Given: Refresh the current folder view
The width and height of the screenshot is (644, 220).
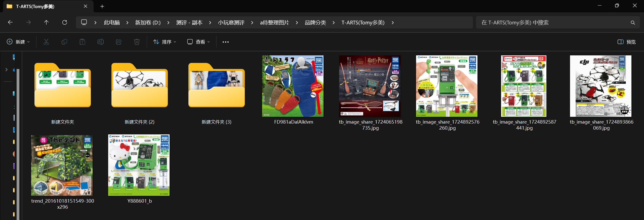Looking at the screenshot, I should pos(65,22).
